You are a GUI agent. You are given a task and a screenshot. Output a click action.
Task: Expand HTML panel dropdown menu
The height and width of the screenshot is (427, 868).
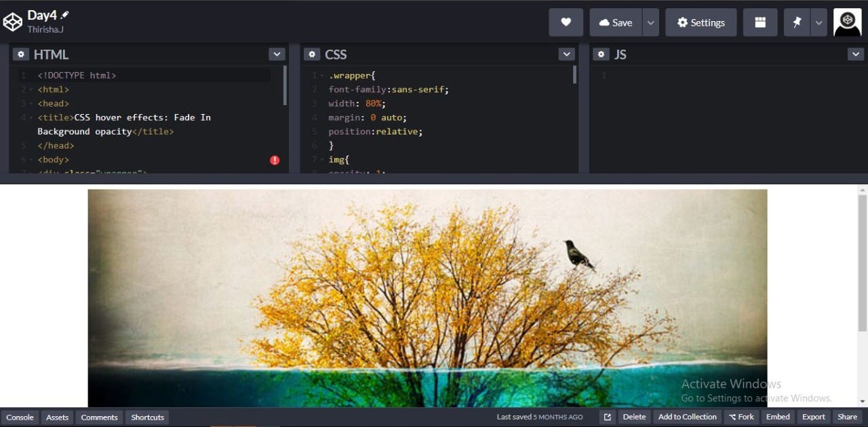coord(277,54)
